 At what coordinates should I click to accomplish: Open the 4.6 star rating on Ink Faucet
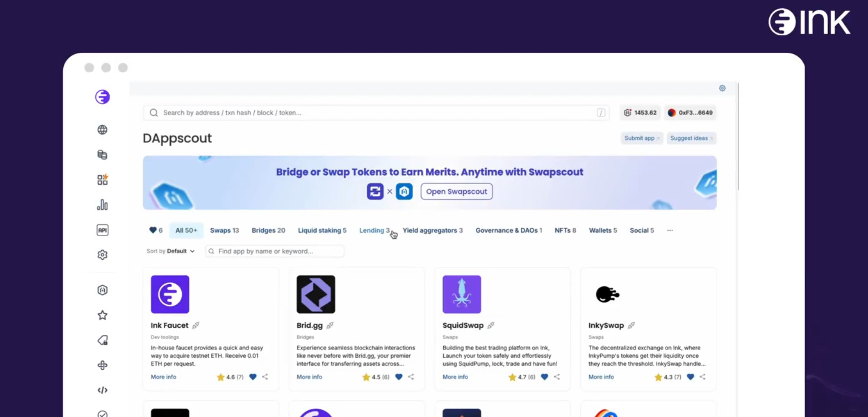pos(230,377)
